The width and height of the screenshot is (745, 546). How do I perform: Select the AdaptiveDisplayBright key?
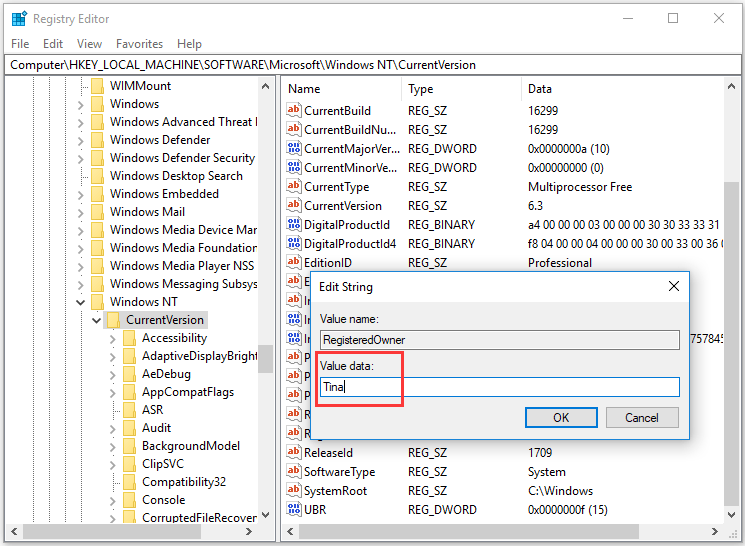[199, 356]
